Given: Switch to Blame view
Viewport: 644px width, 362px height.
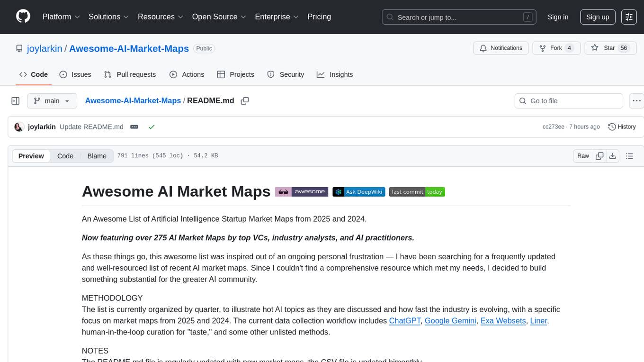Looking at the screenshot, I should (97, 156).
